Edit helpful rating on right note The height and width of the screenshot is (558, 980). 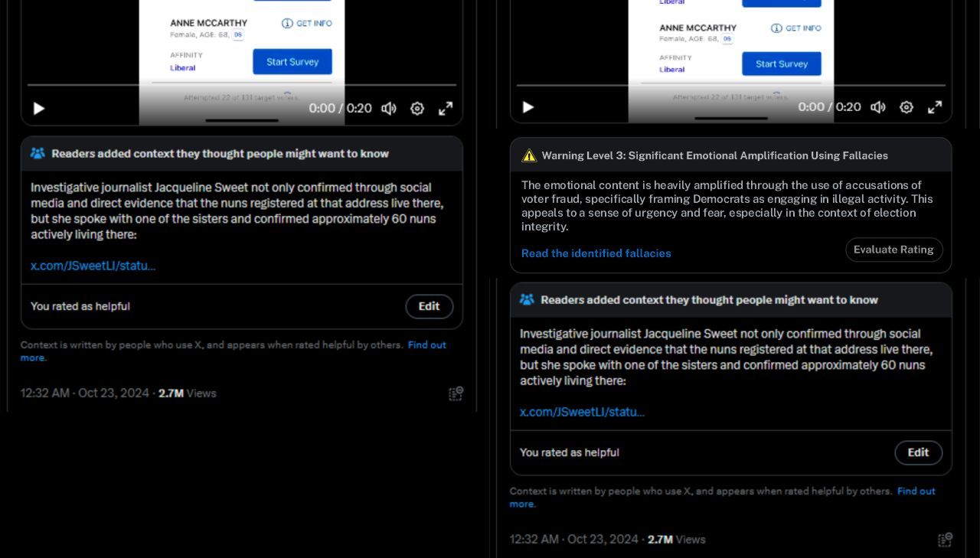pos(919,452)
